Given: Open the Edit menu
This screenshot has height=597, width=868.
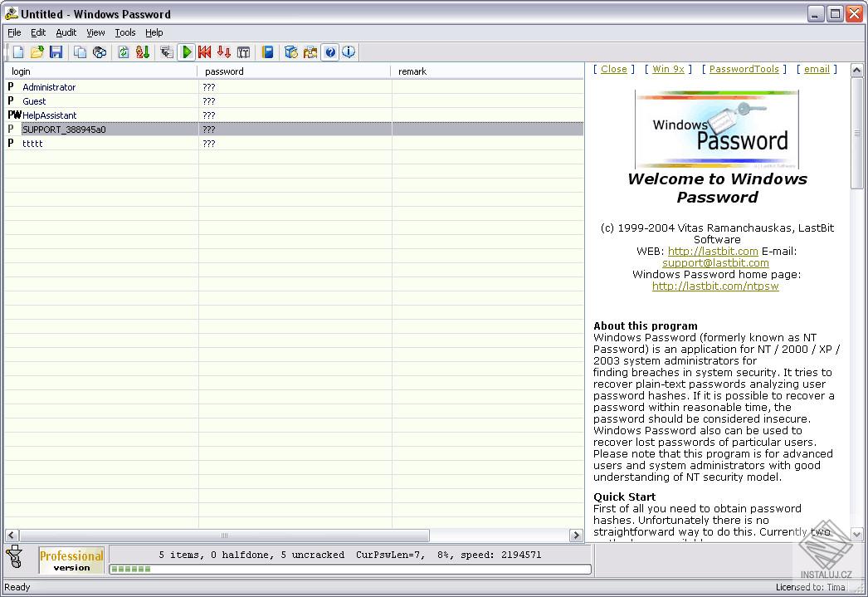Looking at the screenshot, I should [38, 32].
